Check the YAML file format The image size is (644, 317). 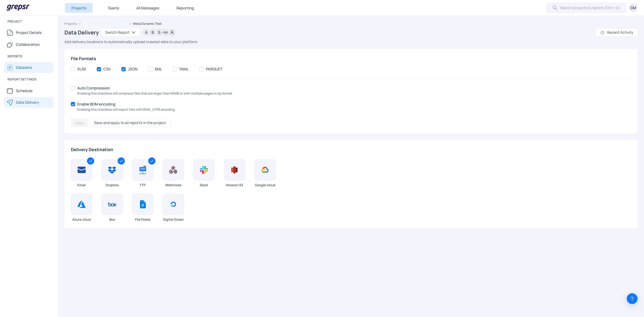pos(175,69)
